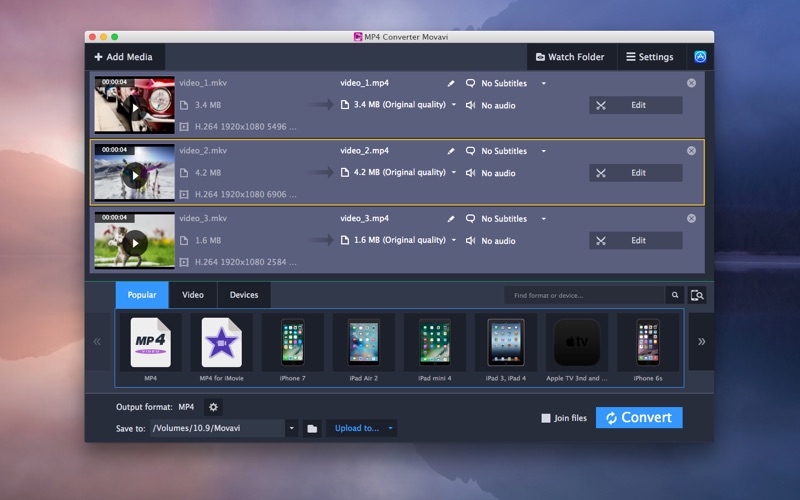Click the Edit button for video_2.mkv
This screenshot has width=800, height=500.
[636, 173]
